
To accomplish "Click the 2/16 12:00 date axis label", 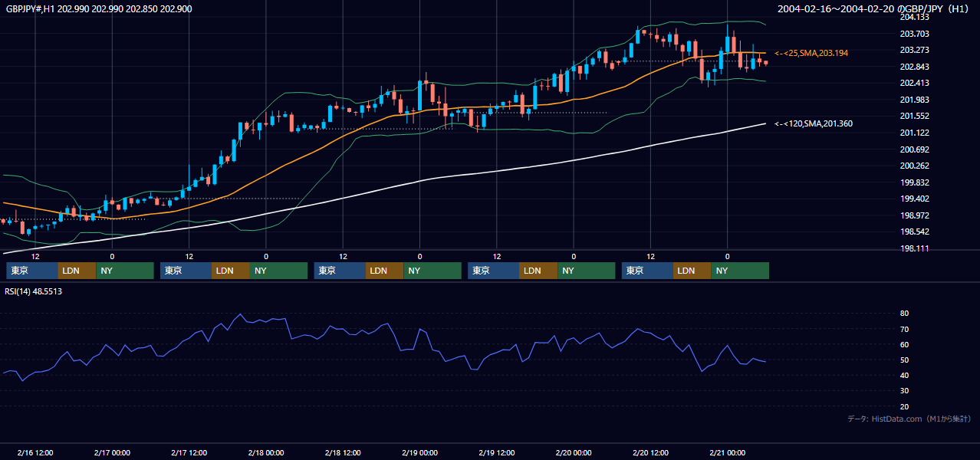I will pyautogui.click(x=35, y=452).
